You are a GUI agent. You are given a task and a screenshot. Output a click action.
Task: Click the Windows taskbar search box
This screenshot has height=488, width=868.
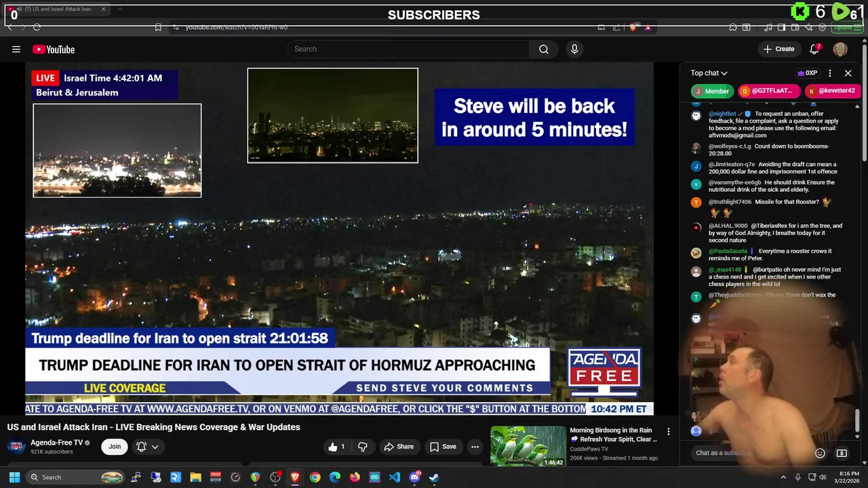(x=76, y=477)
